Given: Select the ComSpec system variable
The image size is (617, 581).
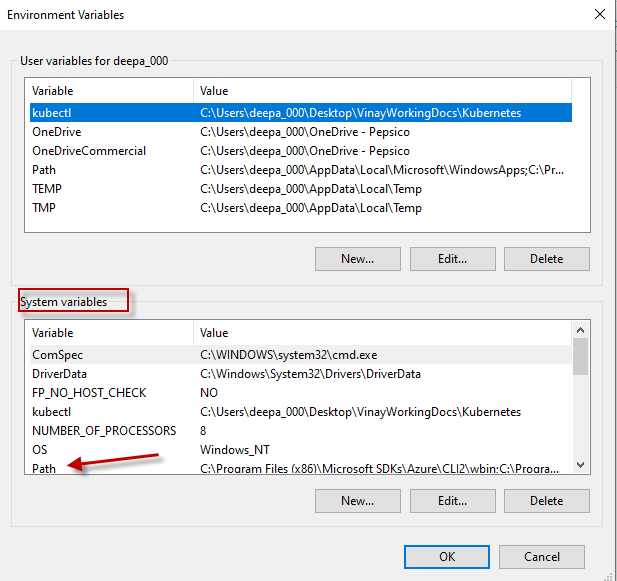Looking at the screenshot, I should tap(301, 355).
